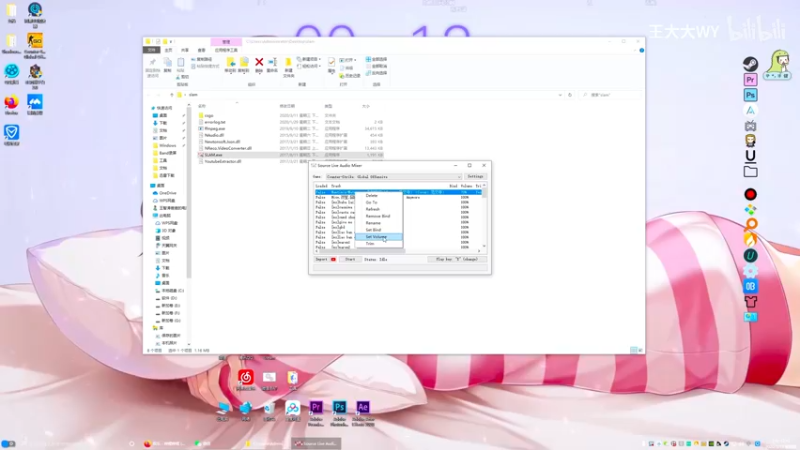Screen dimensions: 800x450
Task: Click the folder icon in right dock
Action: pos(750,172)
